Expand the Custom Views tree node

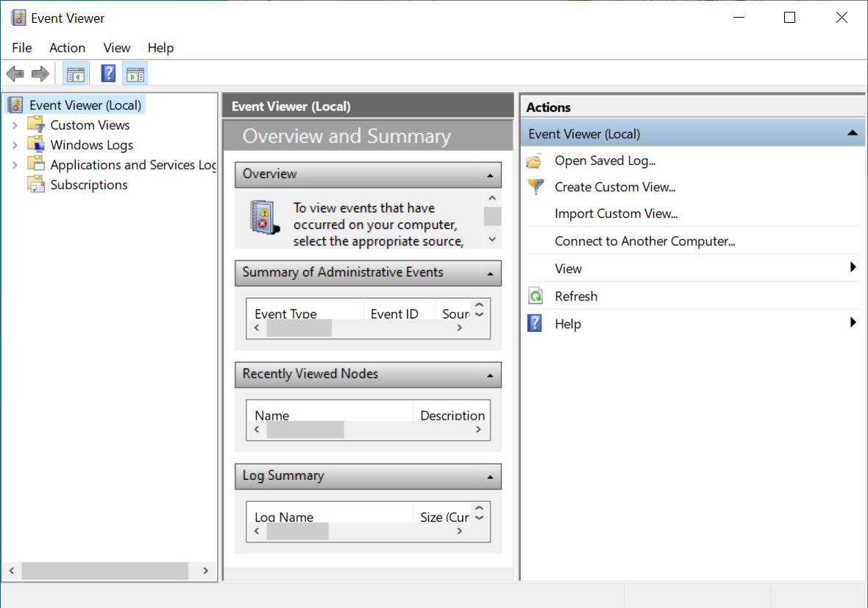[x=15, y=125]
